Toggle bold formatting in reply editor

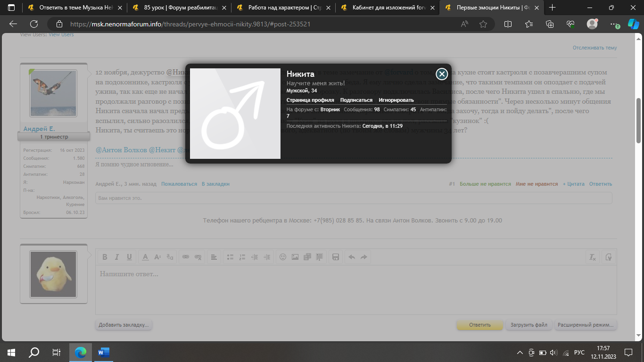(105, 257)
